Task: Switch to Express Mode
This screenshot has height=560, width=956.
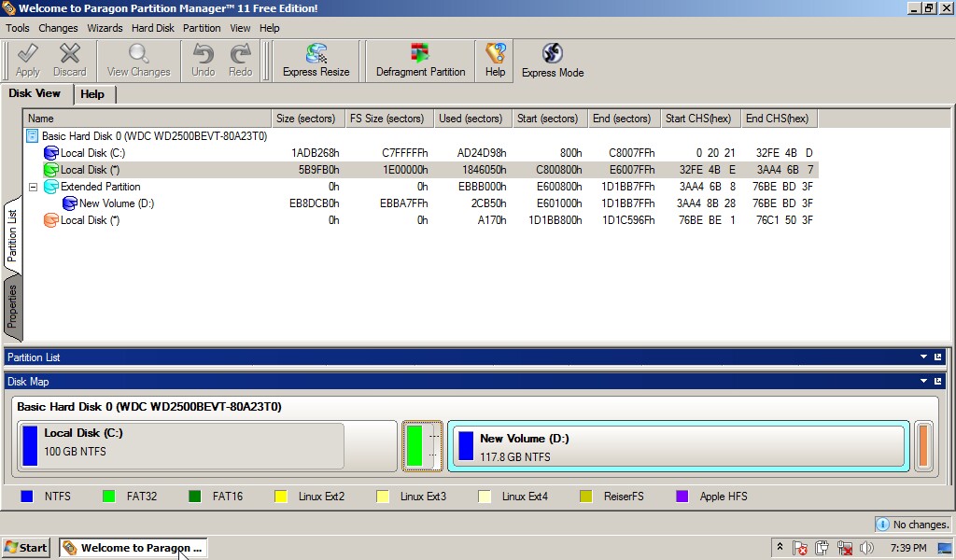Action: pos(553,61)
